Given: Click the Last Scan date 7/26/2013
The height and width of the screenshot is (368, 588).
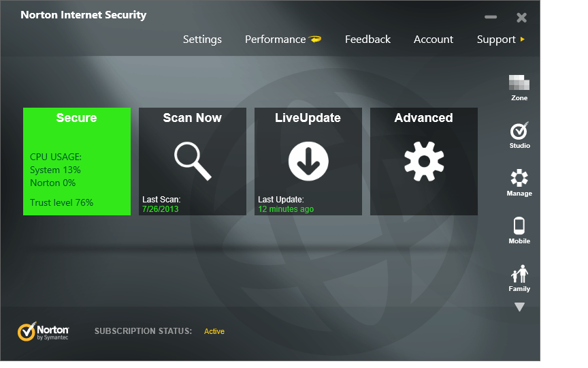Looking at the screenshot, I should click(161, 209).
